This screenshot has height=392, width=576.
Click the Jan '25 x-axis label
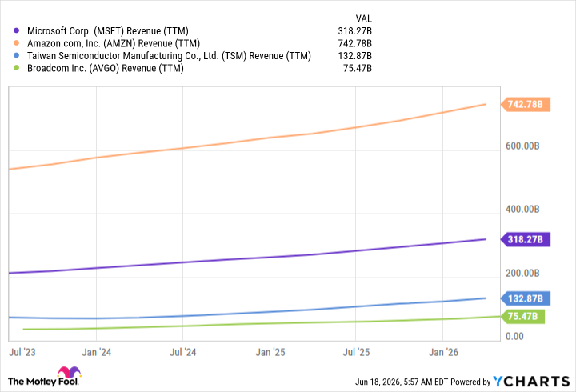[x=270, y=352]
